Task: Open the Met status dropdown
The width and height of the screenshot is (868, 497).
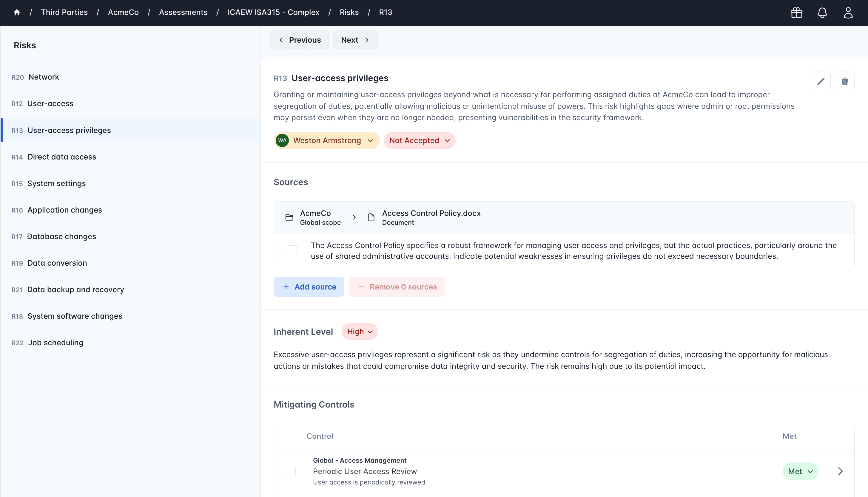Action: tap(800, 471)
